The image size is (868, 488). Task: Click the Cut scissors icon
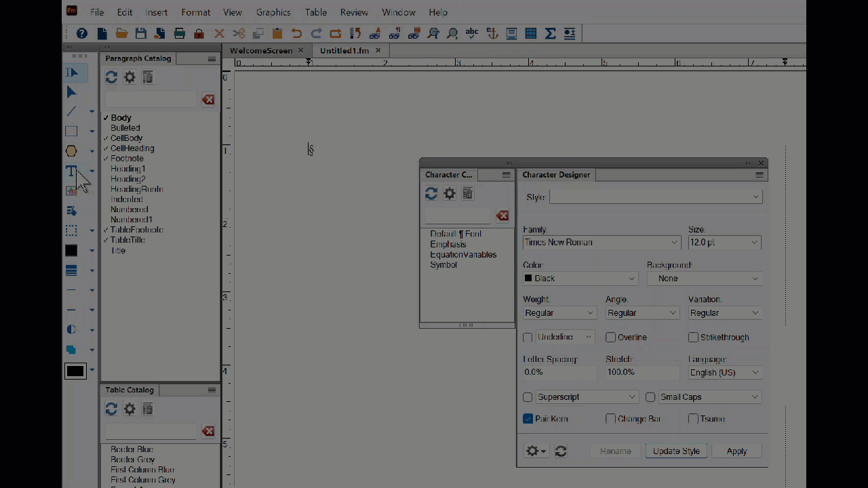239,33
